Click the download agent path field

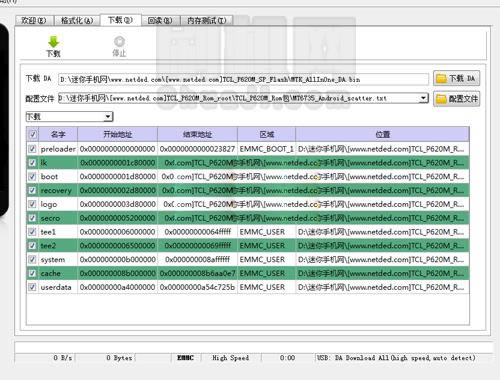coord(243,80)
